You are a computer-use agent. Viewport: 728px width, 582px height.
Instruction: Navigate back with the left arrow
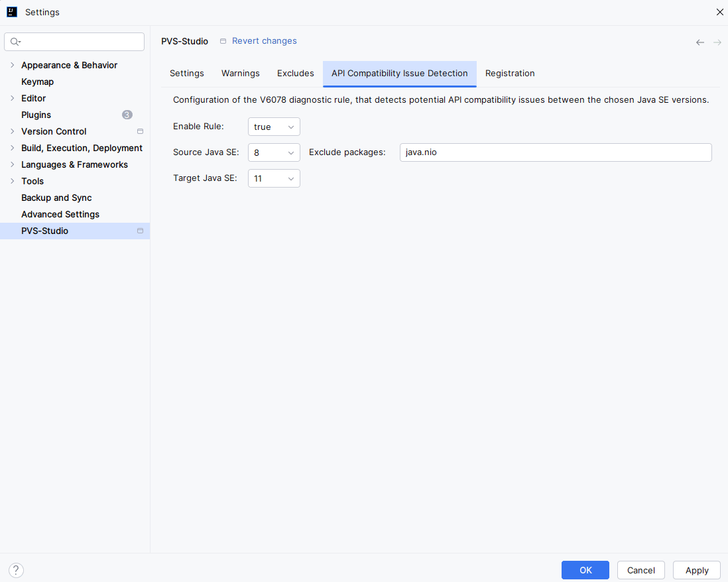point(700,42)
